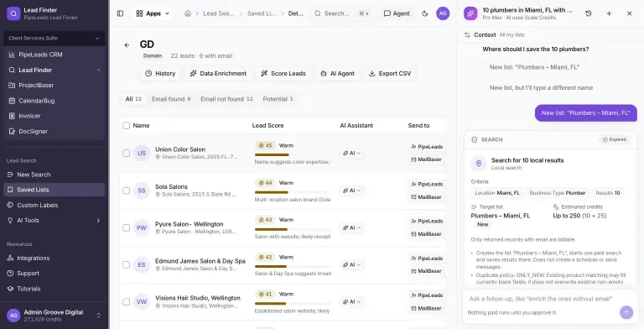
Task: Select the All 22 tab
Action: 133,99
